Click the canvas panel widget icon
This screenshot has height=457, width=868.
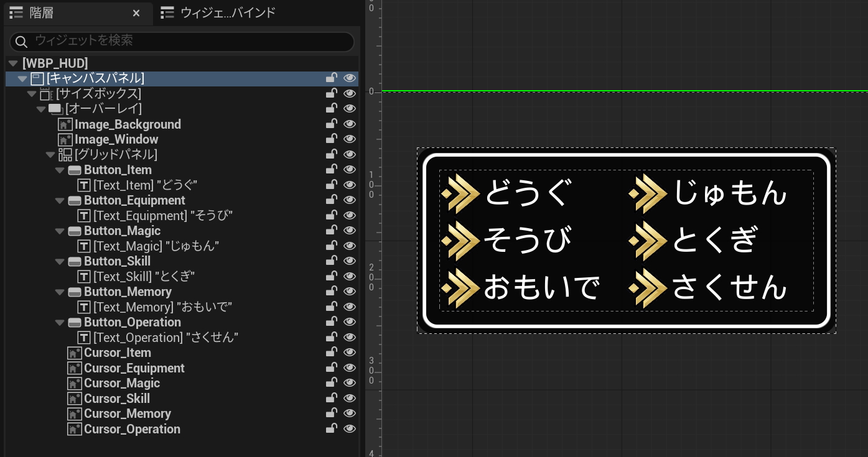pos(37,79)
